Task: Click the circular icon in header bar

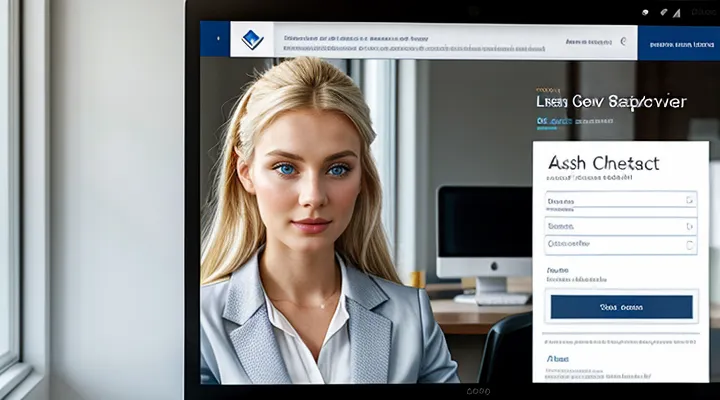Action: click(624, 42)
